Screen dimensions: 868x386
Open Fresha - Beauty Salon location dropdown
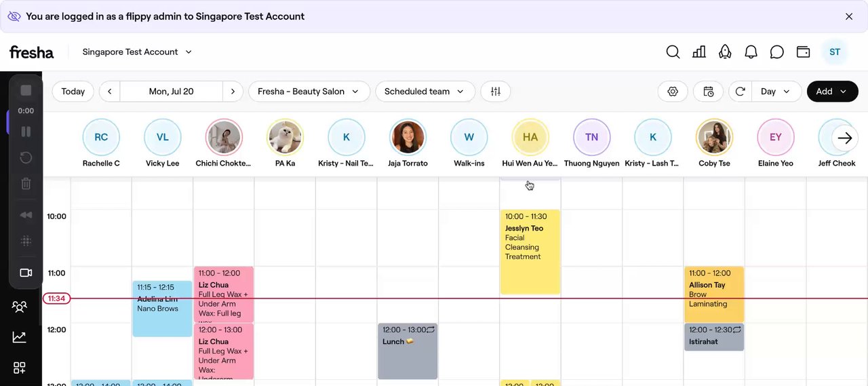pos(309,92)
